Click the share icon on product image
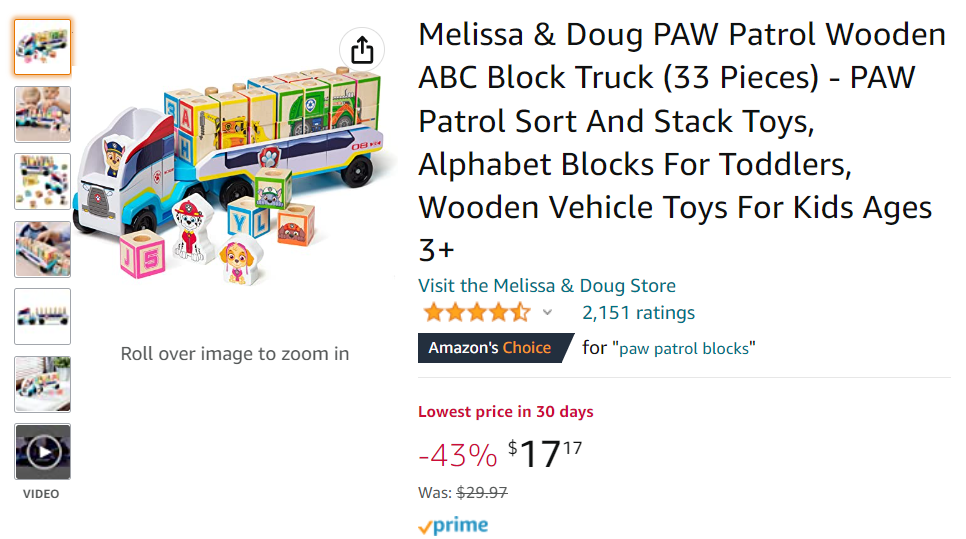The image size is (966, 539). [x=362, y=49]
